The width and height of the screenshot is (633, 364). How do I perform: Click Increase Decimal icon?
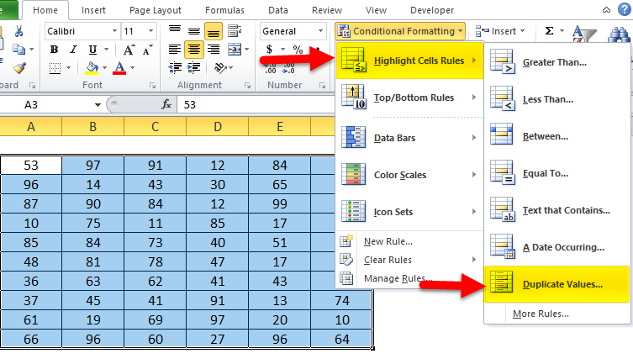pos(270,68)
